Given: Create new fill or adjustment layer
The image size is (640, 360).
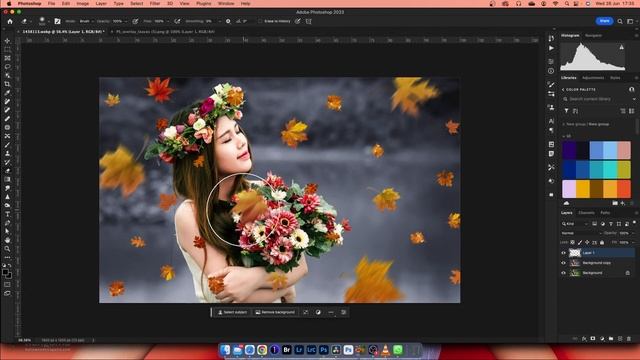Looking at the screenshot, I should [602, 339].
